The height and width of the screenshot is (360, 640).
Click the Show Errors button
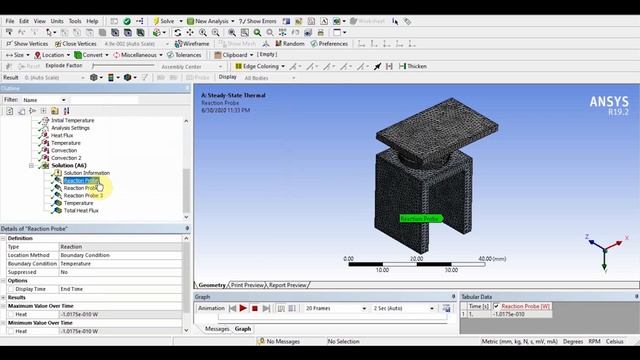[258, 21]
